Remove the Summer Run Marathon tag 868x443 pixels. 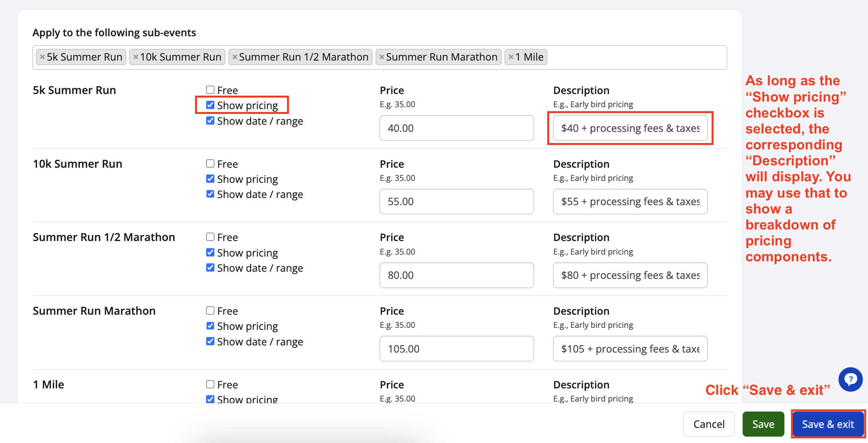[382, 57]
